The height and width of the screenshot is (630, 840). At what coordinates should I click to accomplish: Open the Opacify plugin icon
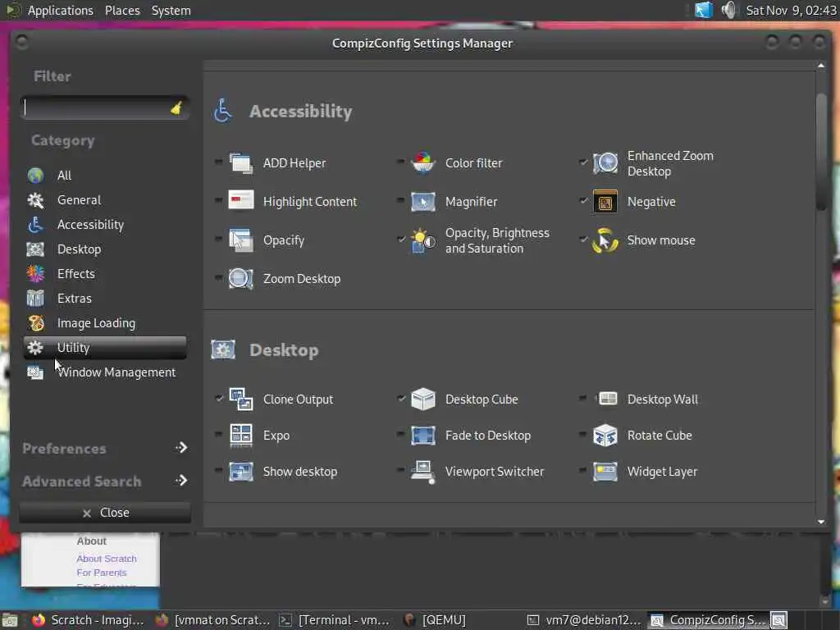(x=241, y=240)
